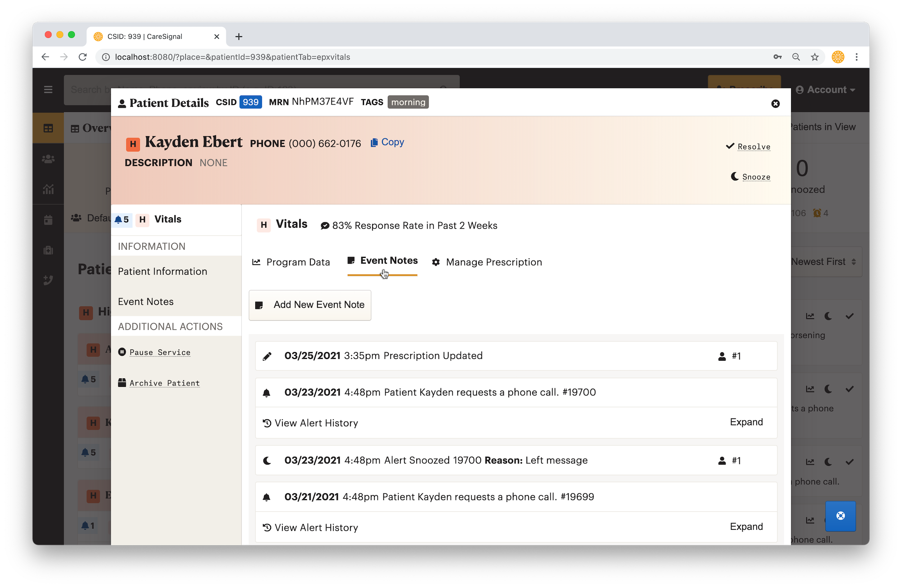Screen dimensions: 902x588
Task: Expand alert history for #19699
Action: 746,527
